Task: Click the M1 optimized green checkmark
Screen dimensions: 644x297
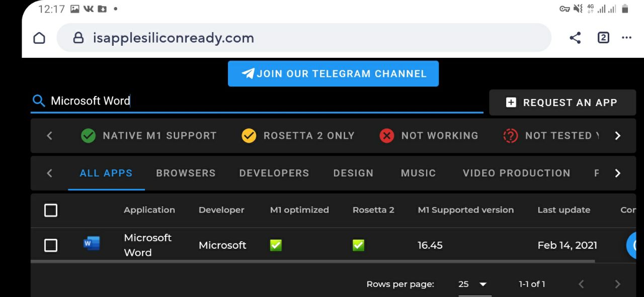Action: pos(276,245)
